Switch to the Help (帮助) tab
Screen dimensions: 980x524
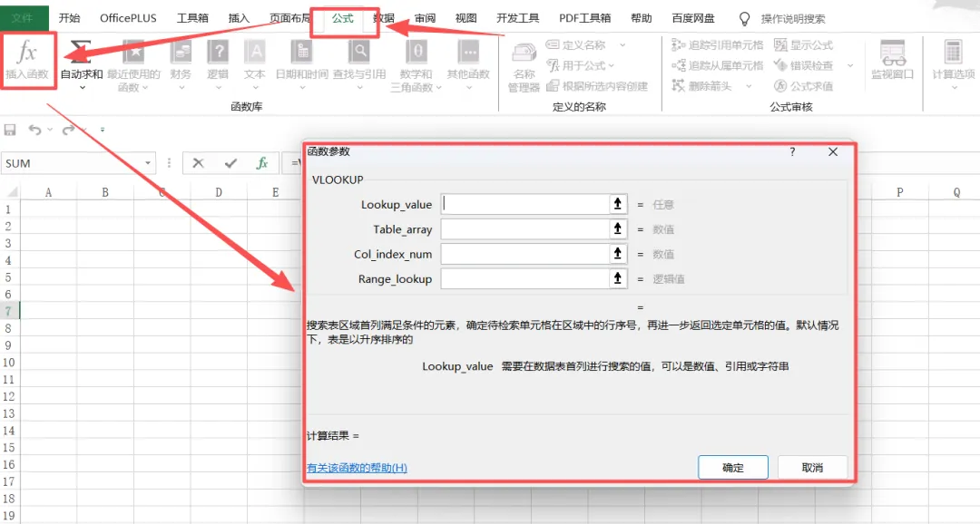pos(642,18)
